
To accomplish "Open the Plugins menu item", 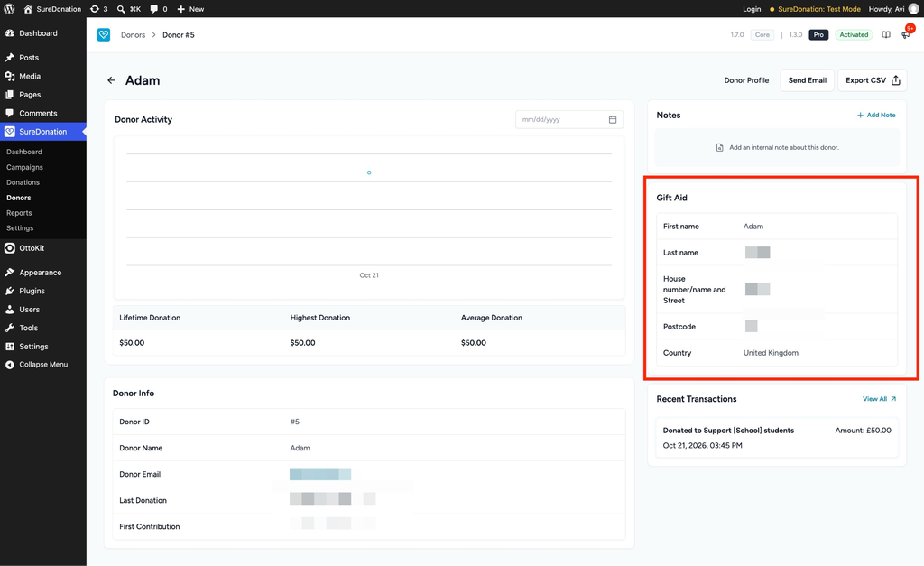I will tap(32, 291).
